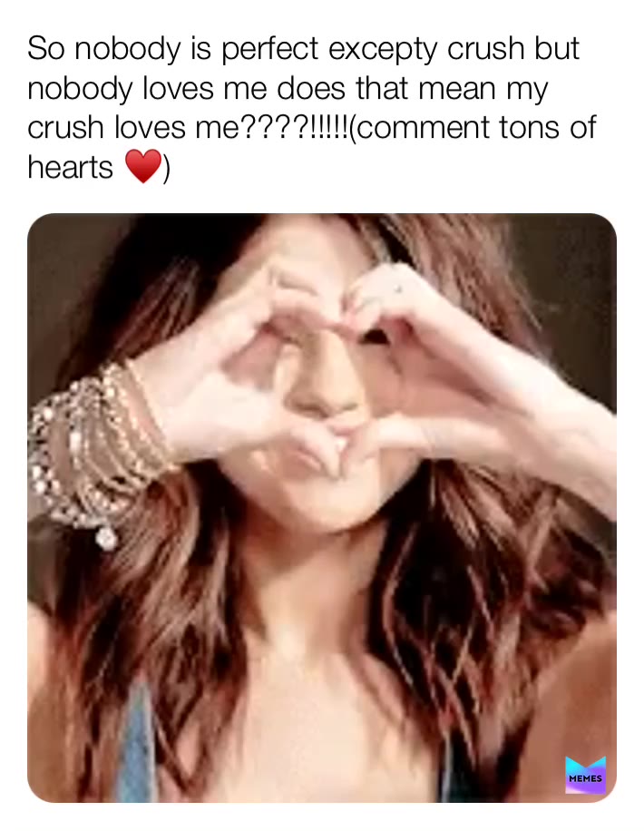
Task: Click the word 'excepty' in the caption
Action: (x=381, y=49)
